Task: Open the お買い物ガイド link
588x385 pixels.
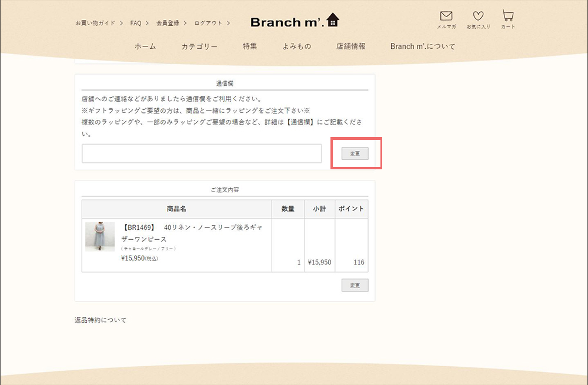Action: [96, 24]
